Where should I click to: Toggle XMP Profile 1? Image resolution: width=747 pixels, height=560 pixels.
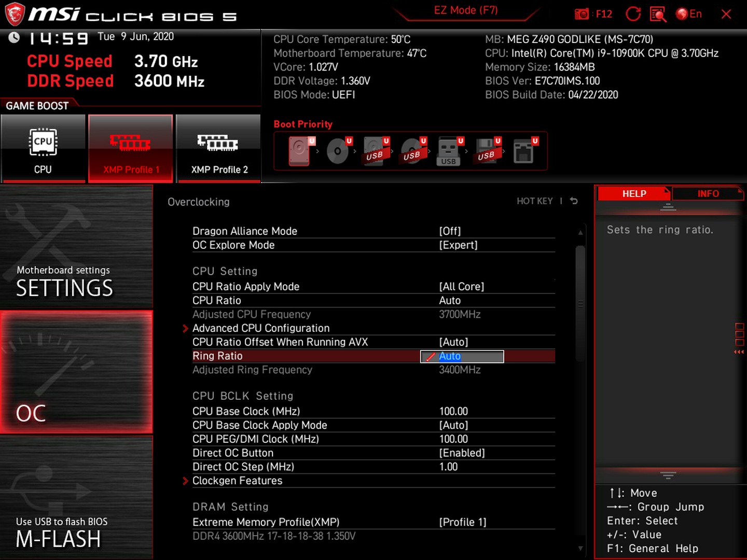pos(130,149)
